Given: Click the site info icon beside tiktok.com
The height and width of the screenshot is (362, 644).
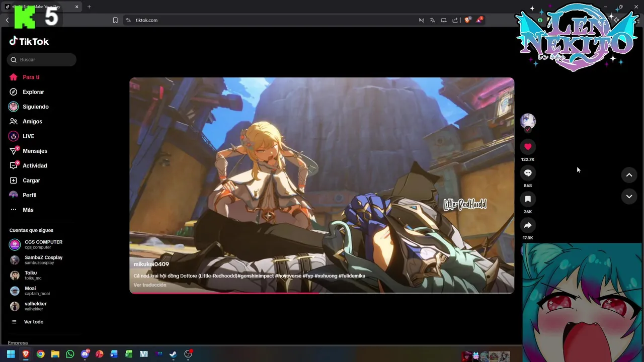Looking at the screenshot, I should tap(128, 20).
